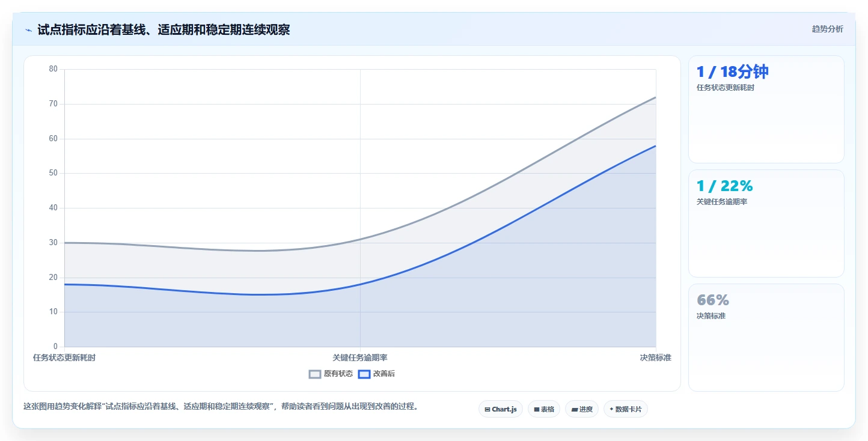Click the 任务状态更新耗时 caption in first card
Screen dimensions: 868x441
[725, 88]
